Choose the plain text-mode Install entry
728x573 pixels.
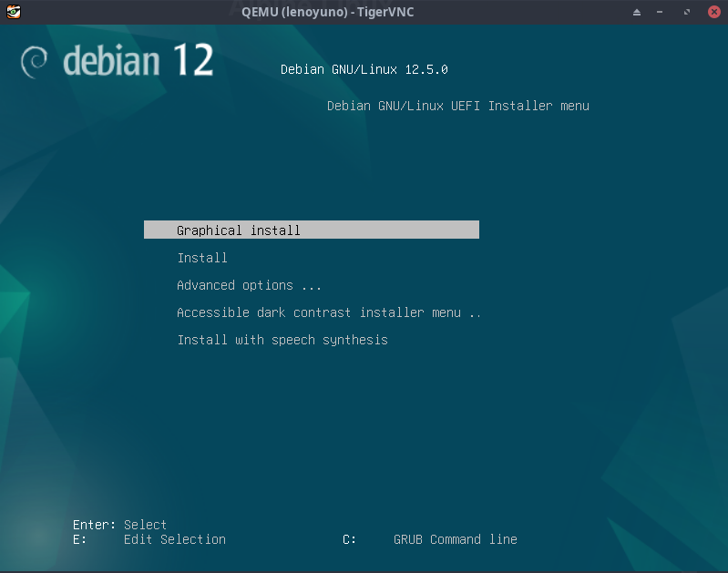[202, 258]
